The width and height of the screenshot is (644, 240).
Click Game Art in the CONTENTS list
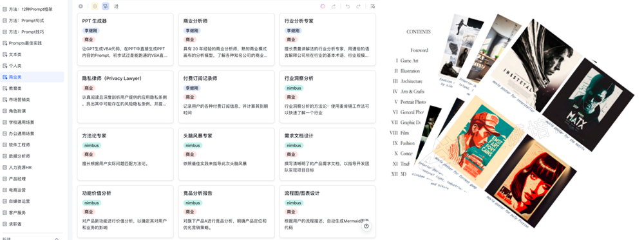pyautogui.click(x=409, y=61)
